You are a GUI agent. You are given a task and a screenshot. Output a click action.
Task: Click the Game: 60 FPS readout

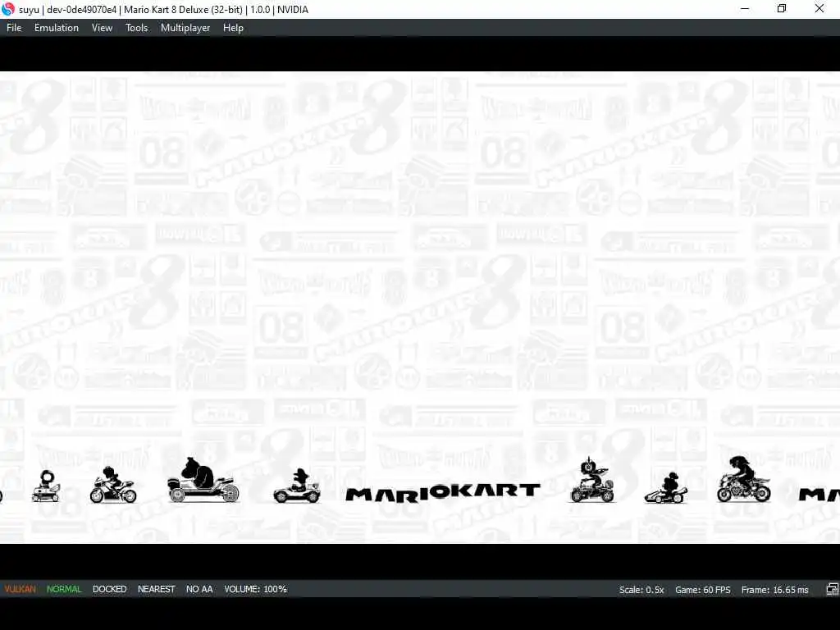[702, 590]
